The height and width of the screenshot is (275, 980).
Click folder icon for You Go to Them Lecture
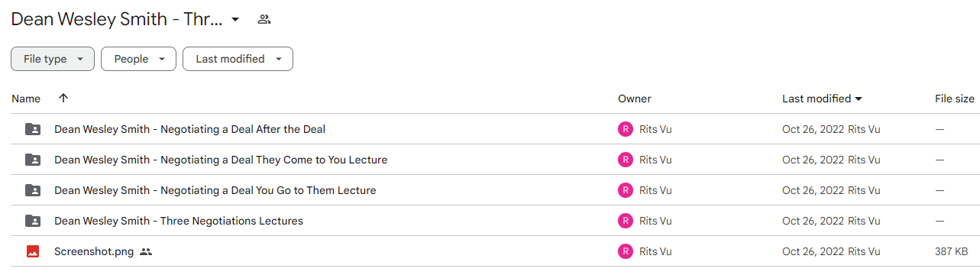[33, 190]
